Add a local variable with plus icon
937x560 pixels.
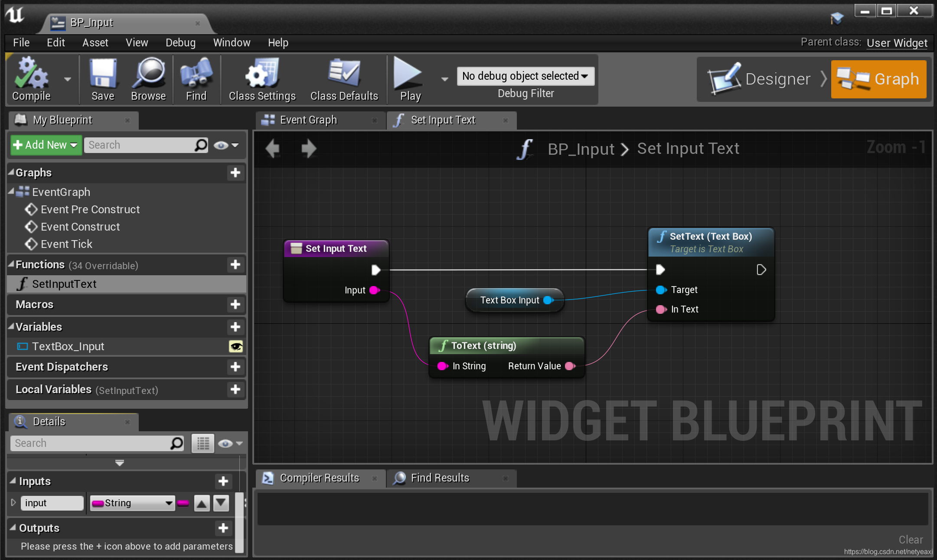(235, 389)
